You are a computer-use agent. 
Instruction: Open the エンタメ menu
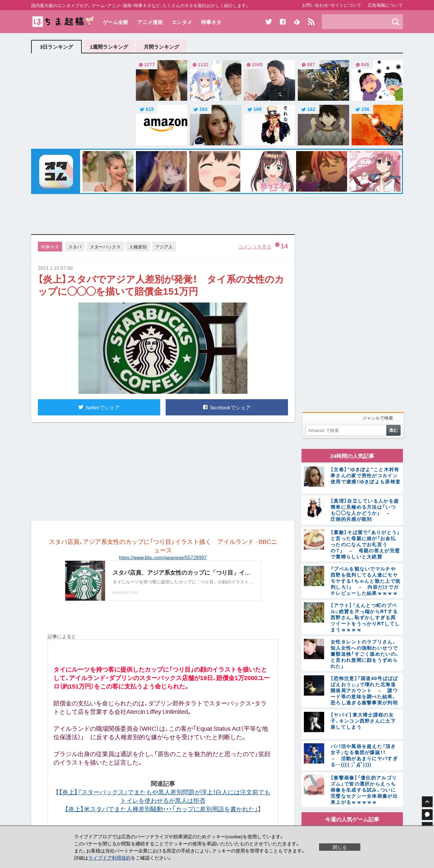(x=182, y=22)
